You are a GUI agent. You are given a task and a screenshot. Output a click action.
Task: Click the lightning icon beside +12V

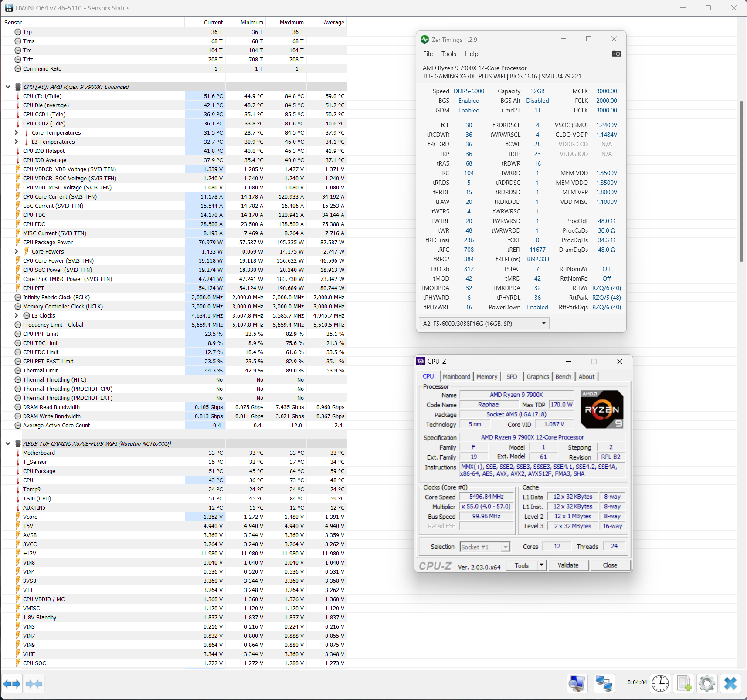pyautogui.click(x=18, y=553)
